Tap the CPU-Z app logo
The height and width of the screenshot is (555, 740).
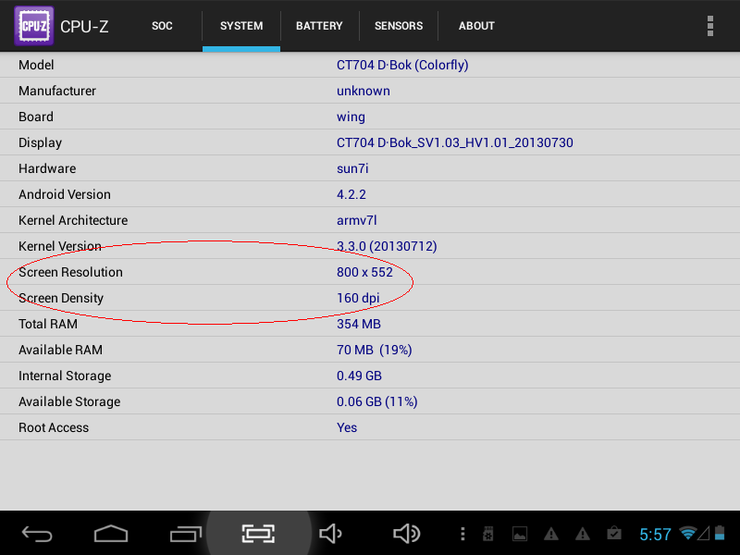pos(34,26)
